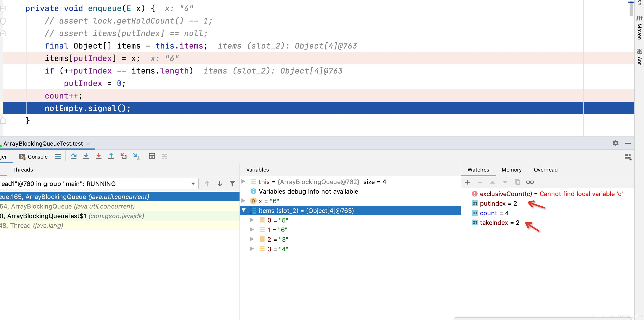Open the Evaluate Expression calculator icon
The width and height of the screenshot is (644, 320).
tap(152, 156)
